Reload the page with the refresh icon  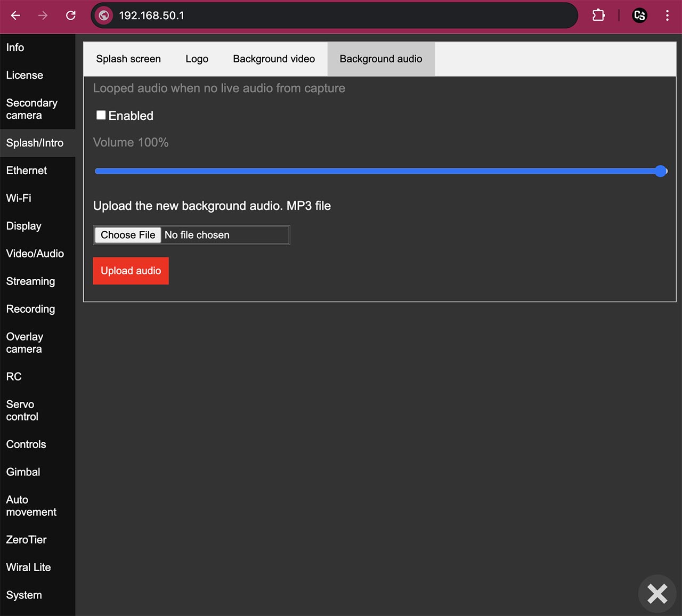tap(71, 15)
